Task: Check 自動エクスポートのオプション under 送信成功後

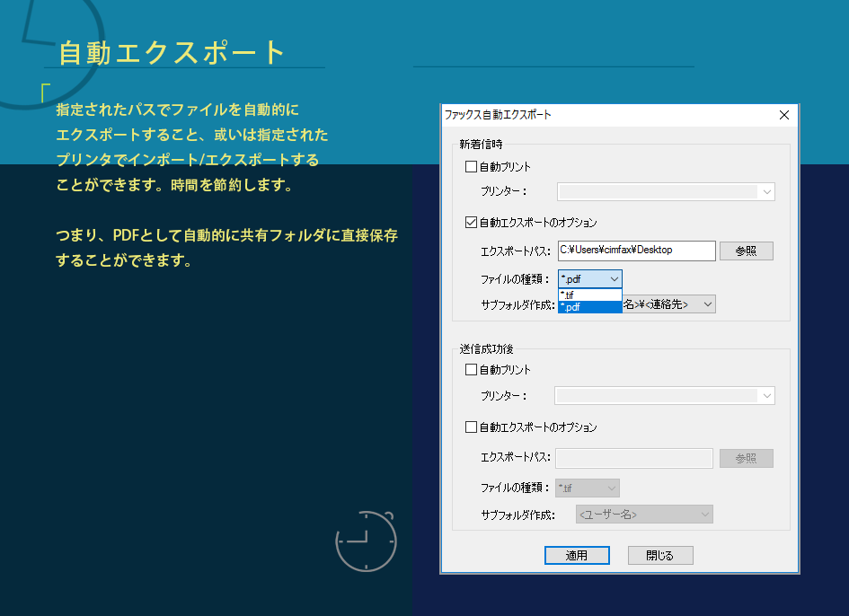Action: pyautogui.click(x=471, y=427)
